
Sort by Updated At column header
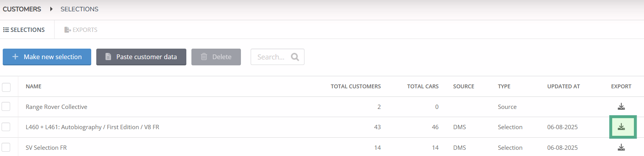pos(563,86)
